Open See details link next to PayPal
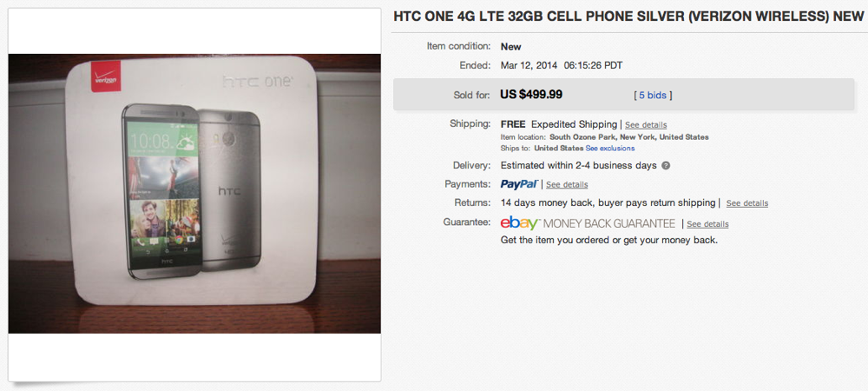This screenshot has width=868, height=391. [x=567, y=185]
